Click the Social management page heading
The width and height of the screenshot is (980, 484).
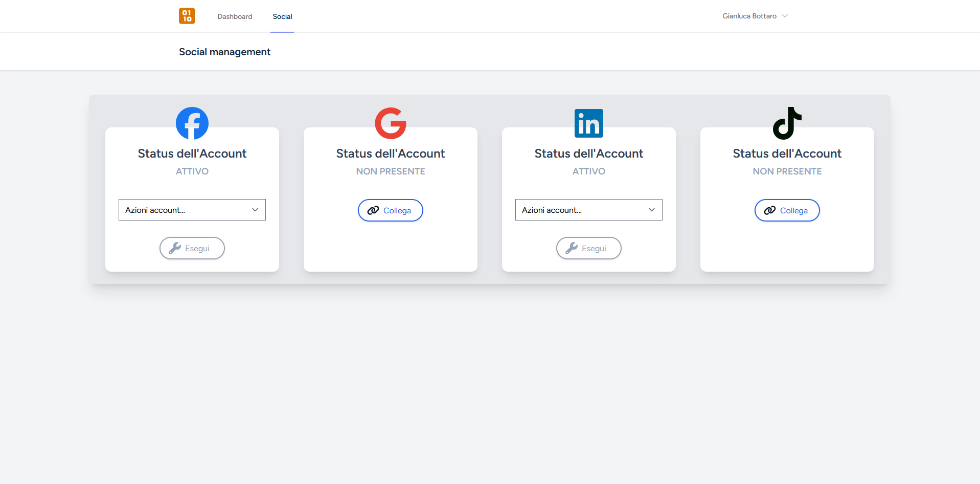pos(224,52)
